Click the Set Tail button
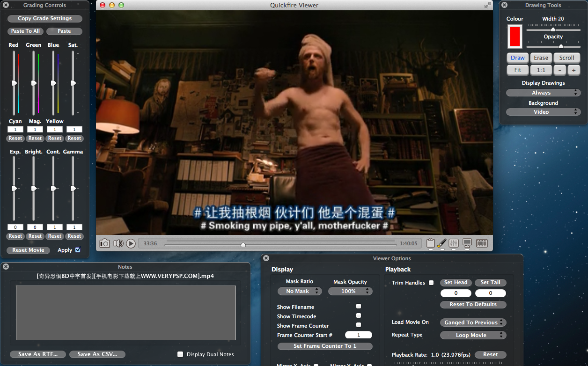The image size is (588, 366). pos(491,283)
